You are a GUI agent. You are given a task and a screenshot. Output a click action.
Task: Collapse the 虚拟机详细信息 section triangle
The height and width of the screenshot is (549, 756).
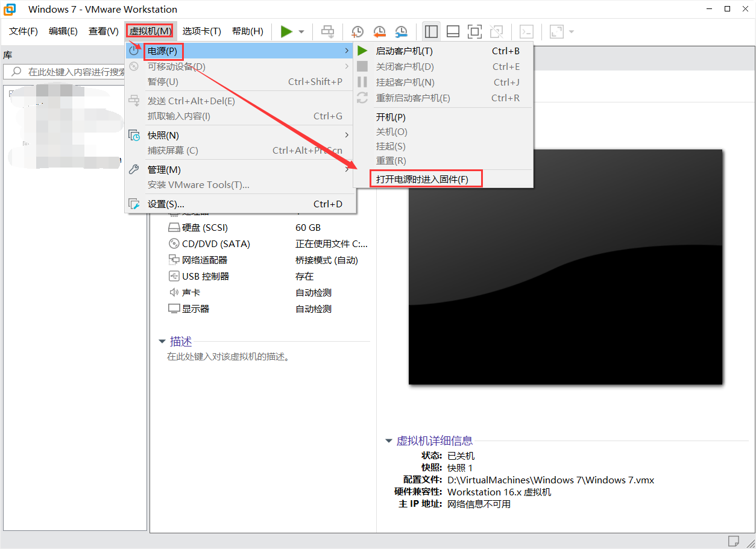(x=388, y=441)
